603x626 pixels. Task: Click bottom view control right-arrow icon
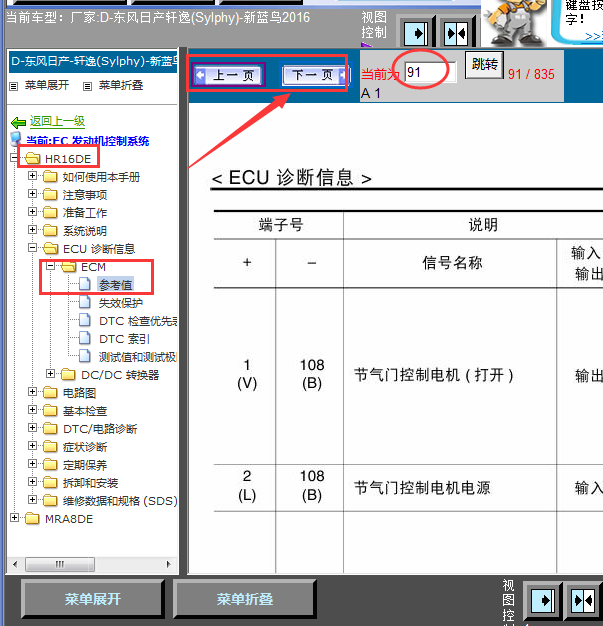(x=543, y=600)
